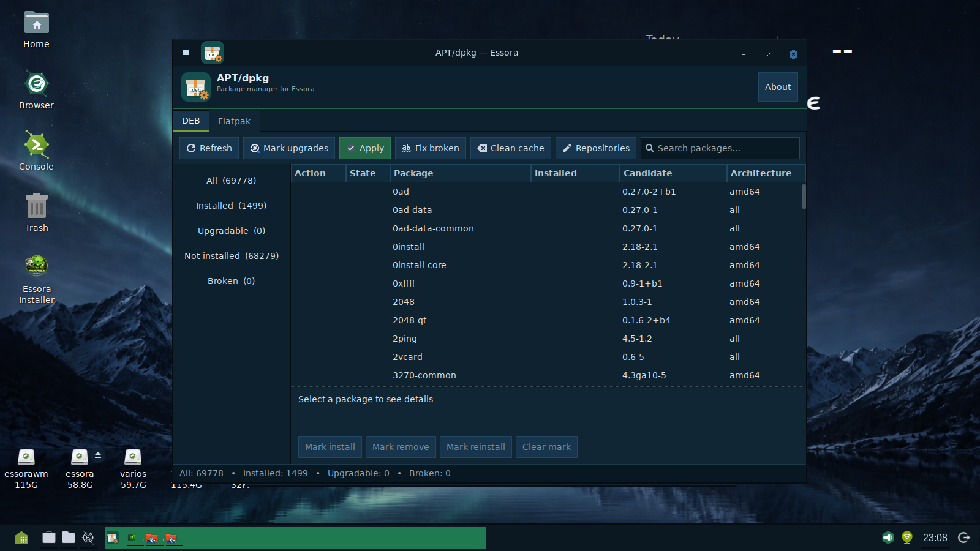The width and height of the screenshot is (980, 551).
Task: Show Upgradable (0) packages
Action: tap(232, 231)
